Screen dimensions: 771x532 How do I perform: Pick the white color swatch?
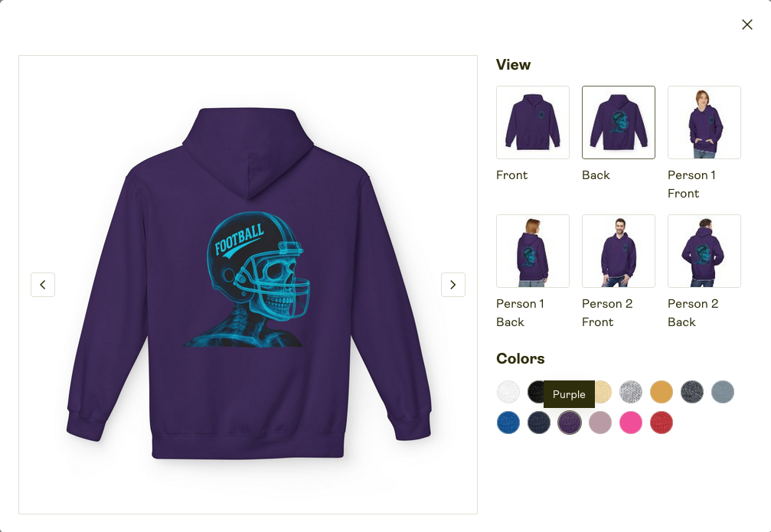coord(508,392)
